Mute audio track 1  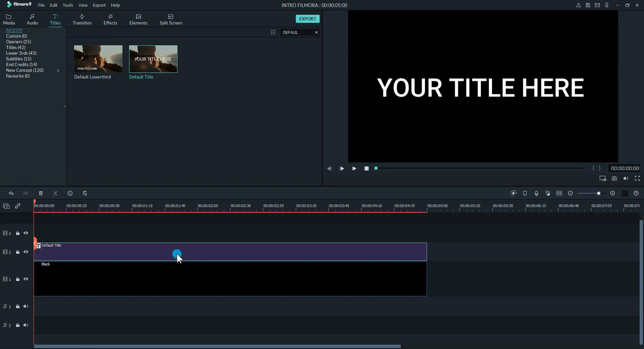coord(26,306)
